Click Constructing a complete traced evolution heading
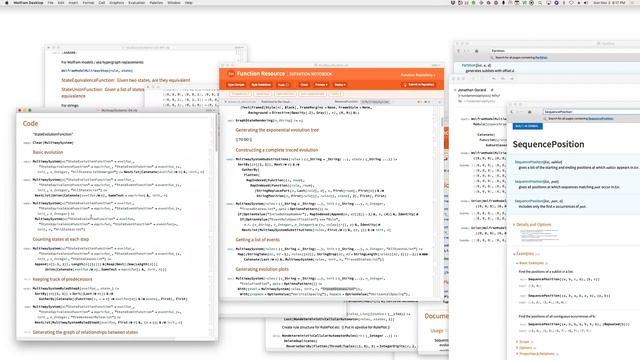Screen dimensions: 640x360 276,150
